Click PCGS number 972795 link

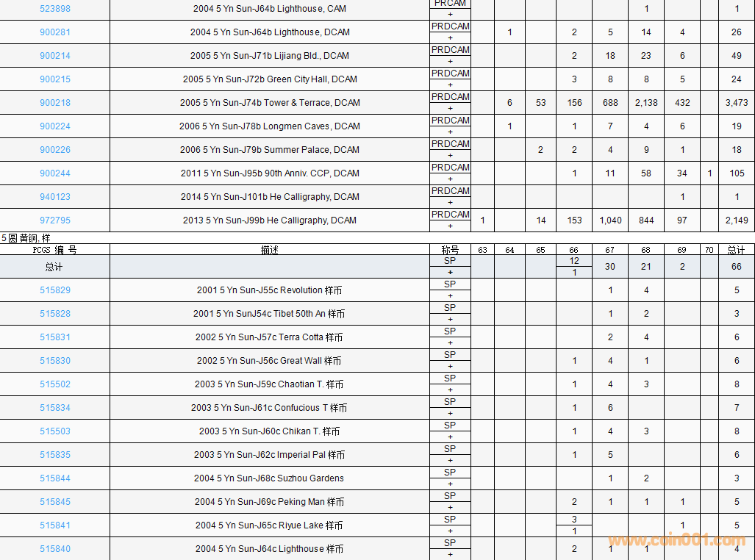[55, 220]
